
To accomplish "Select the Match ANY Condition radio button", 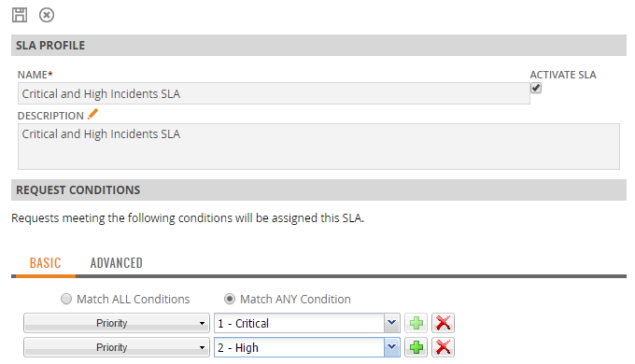I will [230, 299].
